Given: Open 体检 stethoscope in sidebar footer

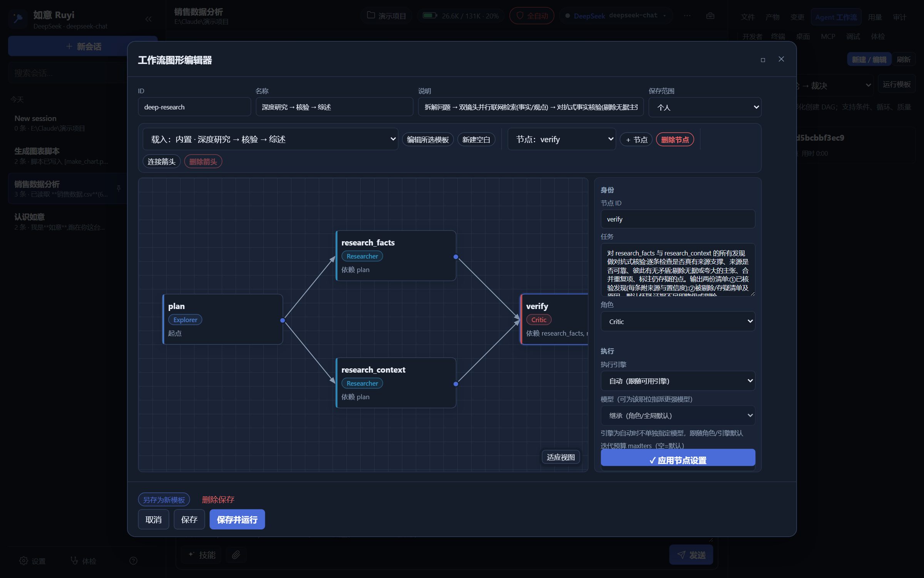Looking at the screenshot, I should [x=83, y=561].
